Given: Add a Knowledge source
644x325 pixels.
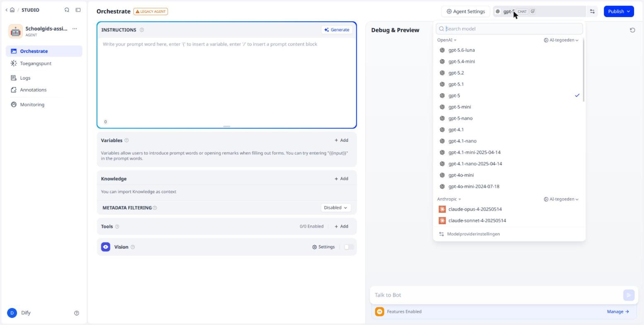Looking at the screenshot, I should [x=341, y=179].
